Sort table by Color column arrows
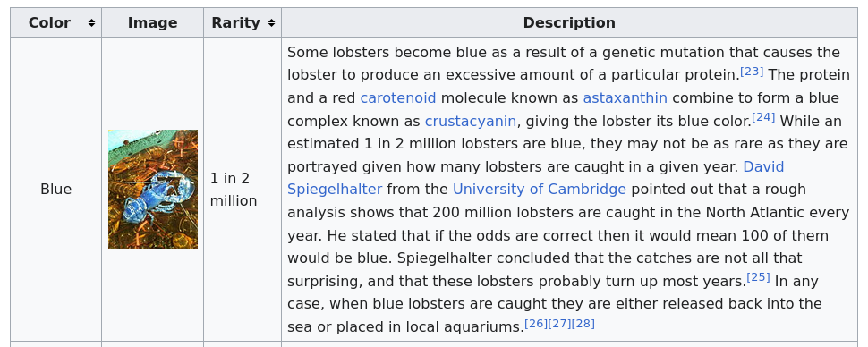This screenshot has height=347, width=868. point(91,22)
